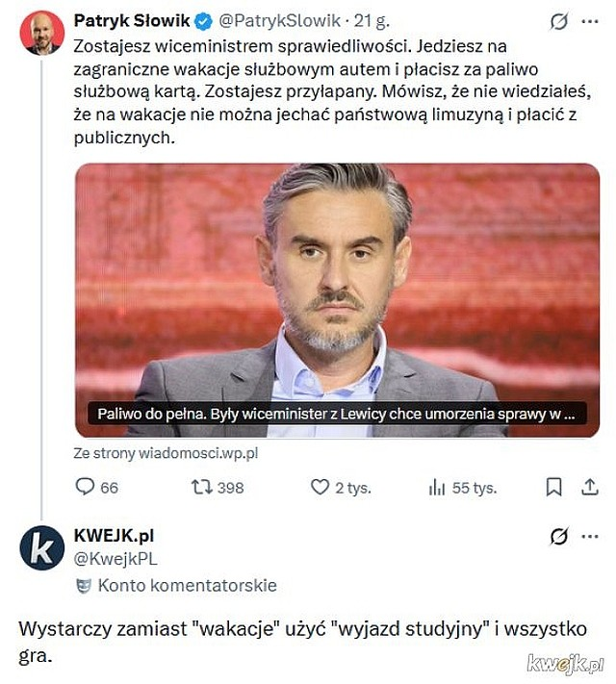Screen dimensions: 616x684
Task: Open Patryk Słowik display name link
Action: (x=133, y=20)
